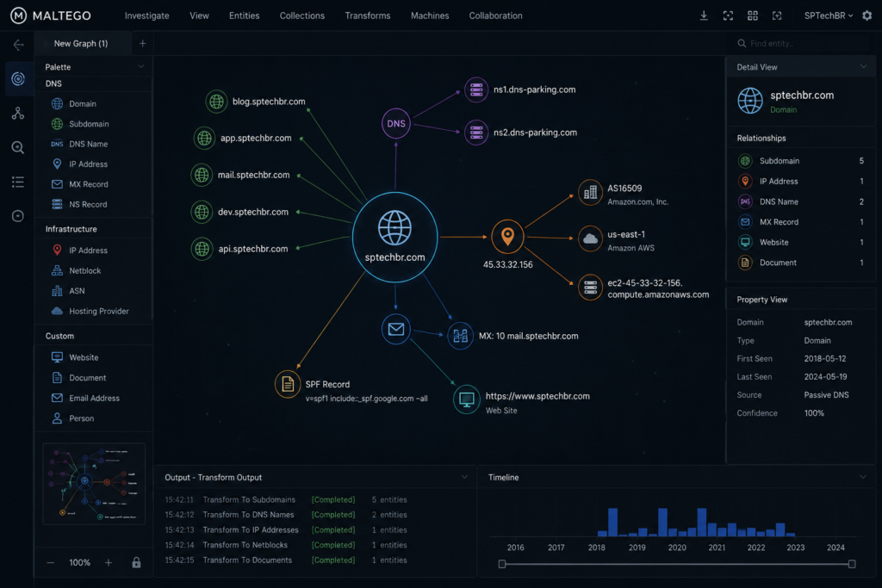Screen dimensions: 882x588
Task: Select the AS16509 building icon node
Action: click(590, 194)
